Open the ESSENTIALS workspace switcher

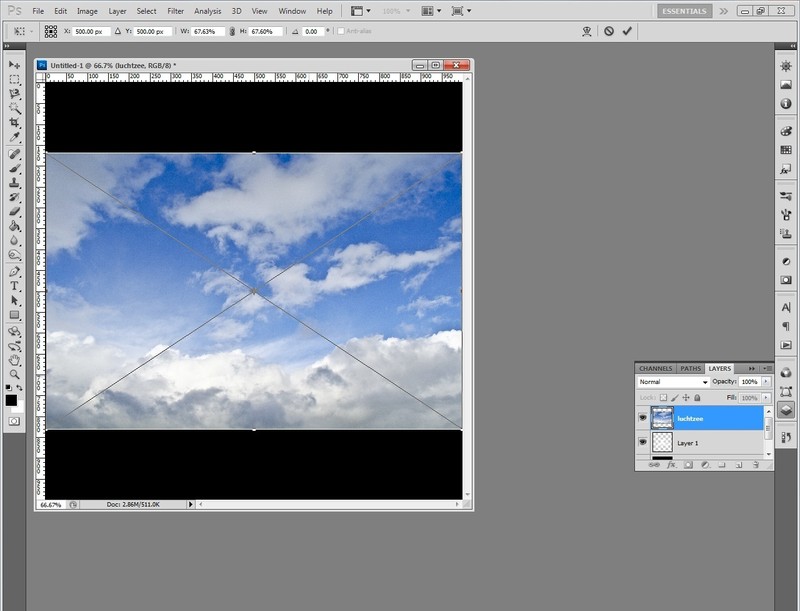[685, 11]
